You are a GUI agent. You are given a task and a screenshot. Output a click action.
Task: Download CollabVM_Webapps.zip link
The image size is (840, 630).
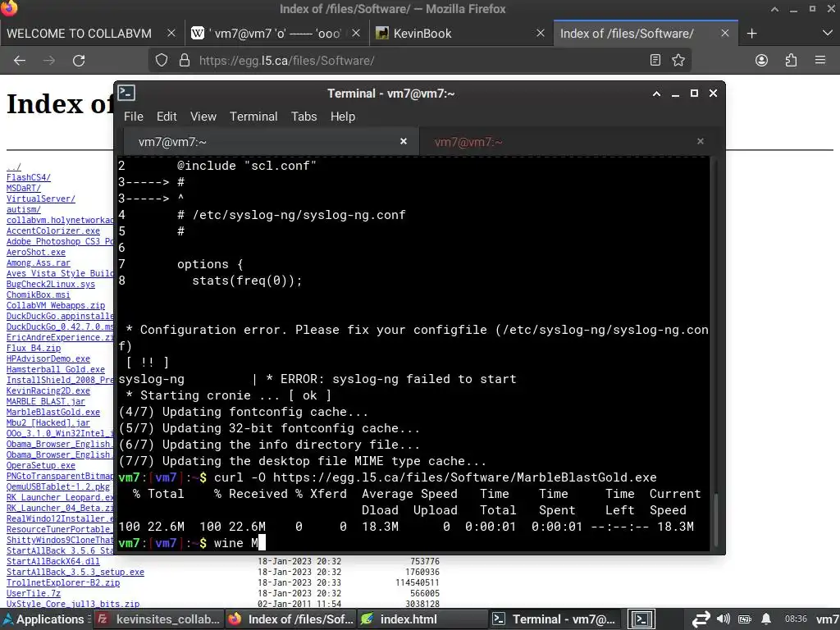(56, 305)
